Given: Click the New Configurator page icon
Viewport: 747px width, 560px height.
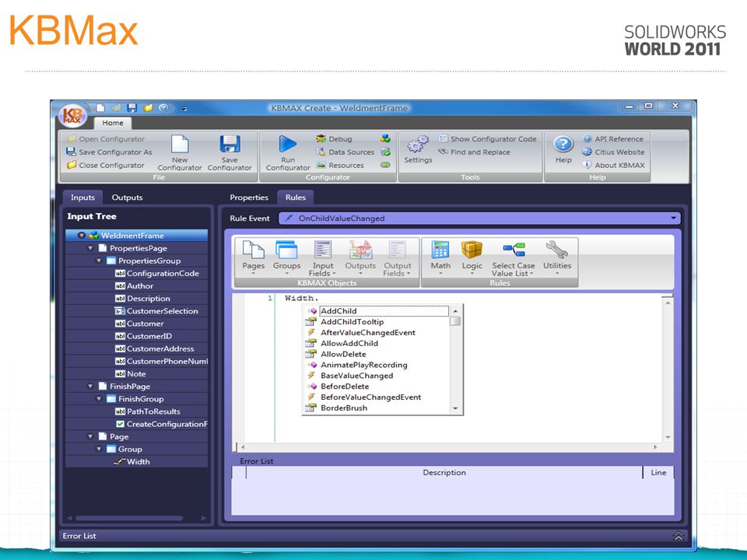Looking at the screenshot, I should [180, 144].
